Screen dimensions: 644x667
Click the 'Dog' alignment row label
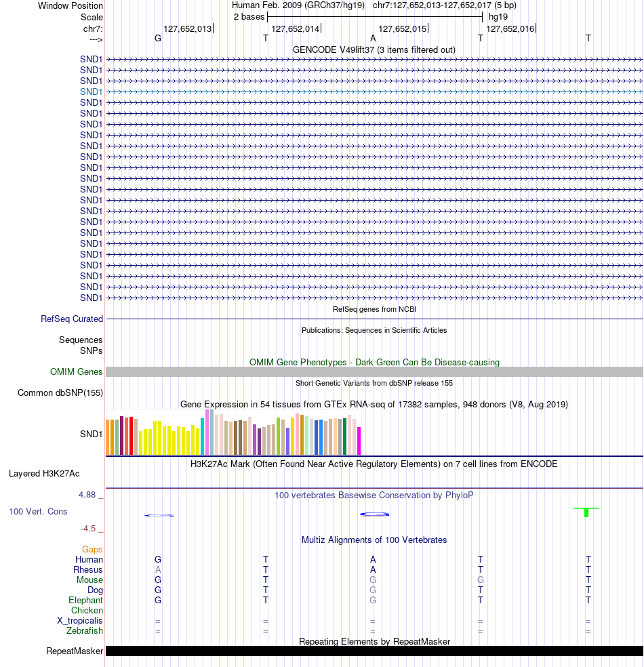96,590
